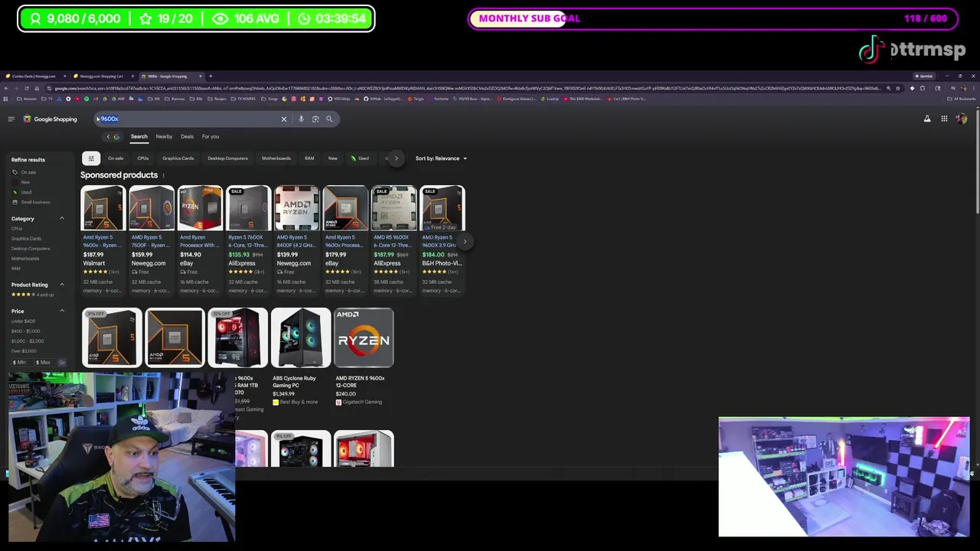Click the Google Shopping logo
The height and width of the screenshot is (551, 980).
coord(50,119)
